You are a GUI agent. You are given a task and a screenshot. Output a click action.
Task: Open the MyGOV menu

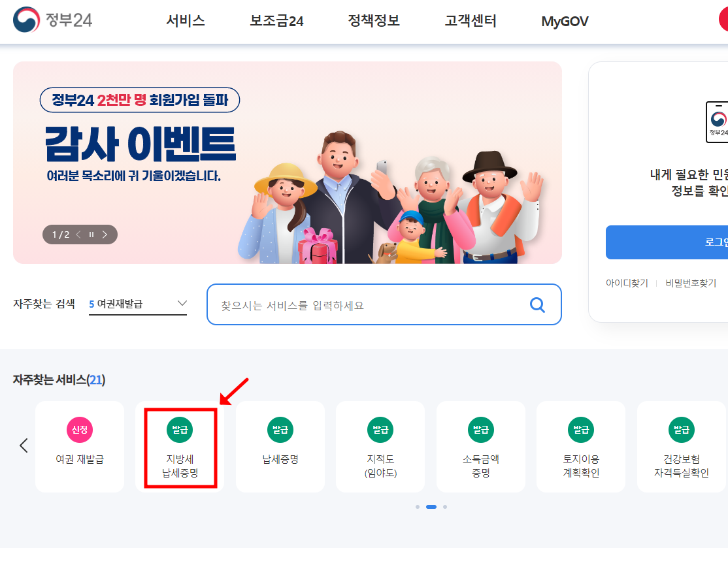coord(565,22)
